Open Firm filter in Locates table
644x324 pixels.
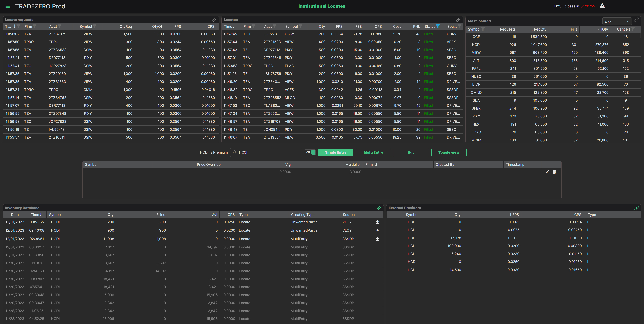pos(254,26)
